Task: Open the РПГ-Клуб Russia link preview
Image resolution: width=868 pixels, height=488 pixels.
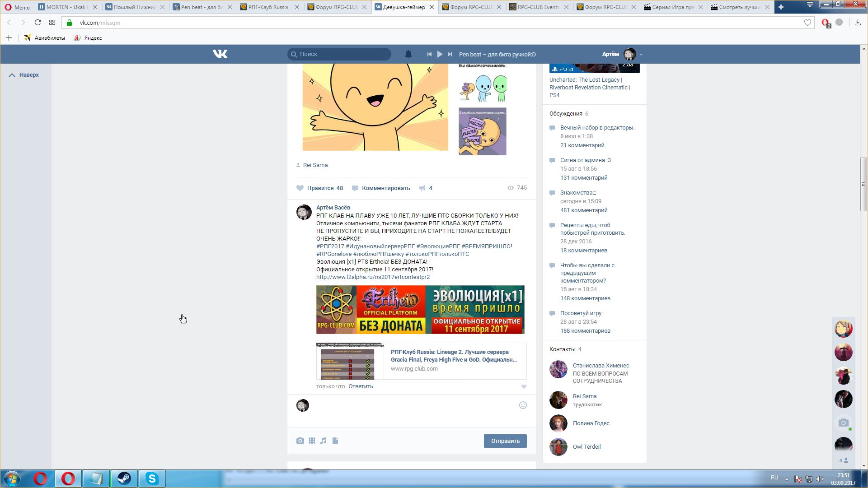Action: 421,361
